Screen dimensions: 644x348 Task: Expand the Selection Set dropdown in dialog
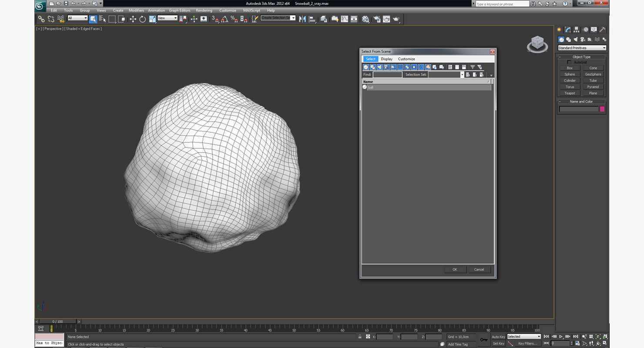(462, 75)
